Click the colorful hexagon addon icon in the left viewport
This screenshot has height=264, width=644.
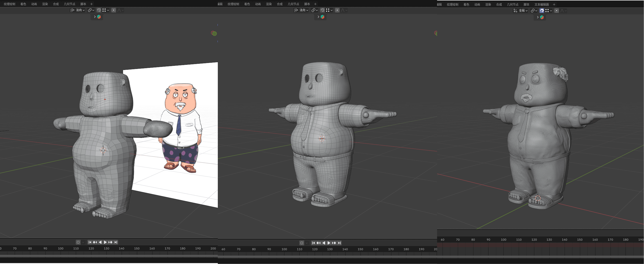[99, 17]
